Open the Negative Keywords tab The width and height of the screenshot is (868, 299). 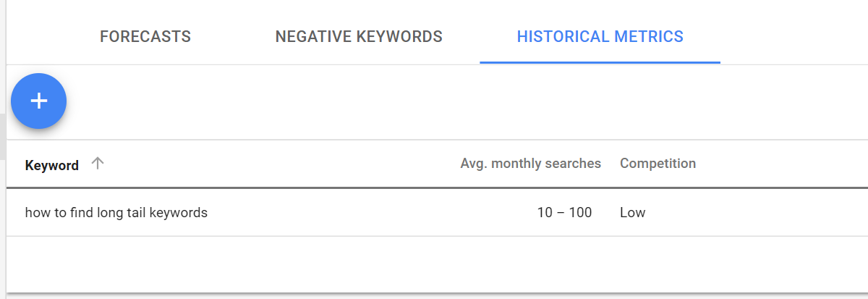[x=359, y=36]
